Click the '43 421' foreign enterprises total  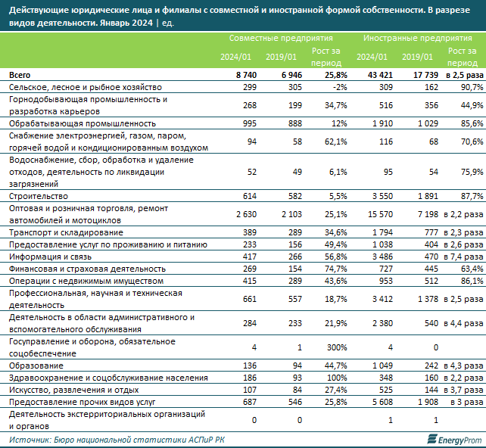pos(371,76)
